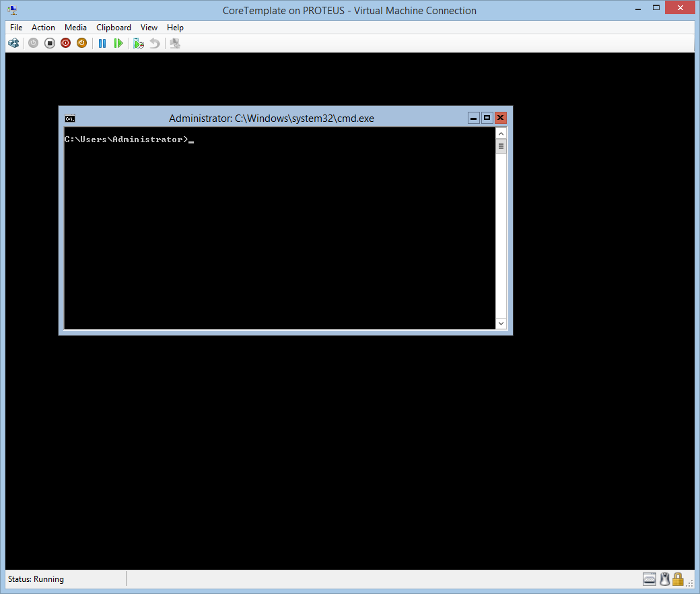Screen dimensions: 700x594
Task: Open the Help menu
Action: pos(175,28)
